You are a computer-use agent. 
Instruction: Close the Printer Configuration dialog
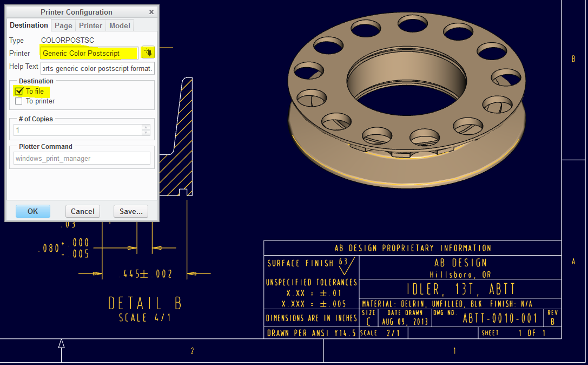pyautogui.click(x=151, y=12)
